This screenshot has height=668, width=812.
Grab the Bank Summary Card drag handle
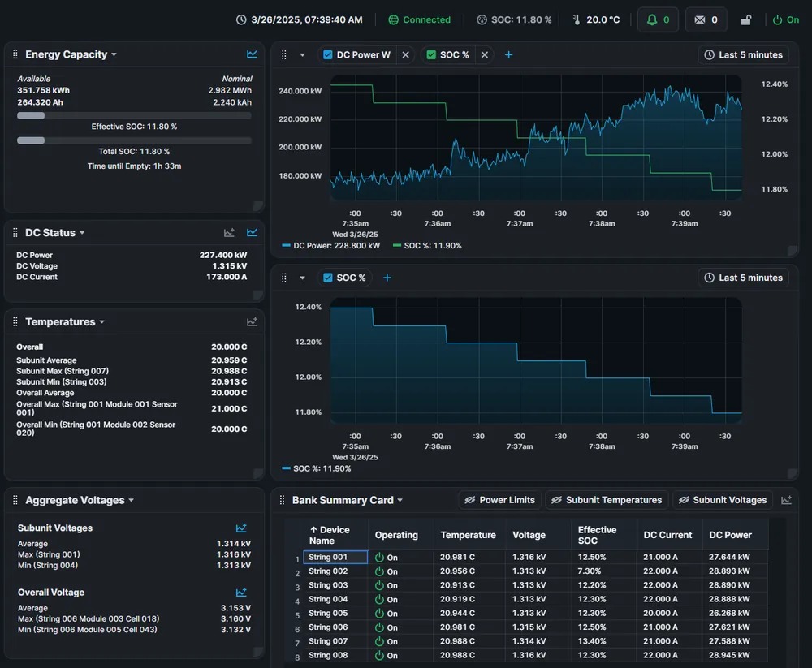coord(283,500)
